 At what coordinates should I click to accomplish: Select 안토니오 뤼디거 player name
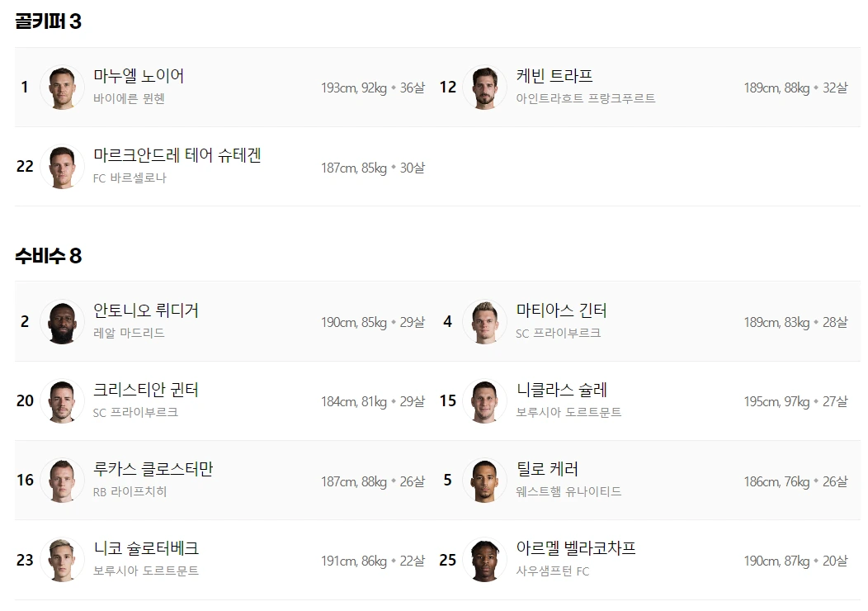[x=145, y=310]
